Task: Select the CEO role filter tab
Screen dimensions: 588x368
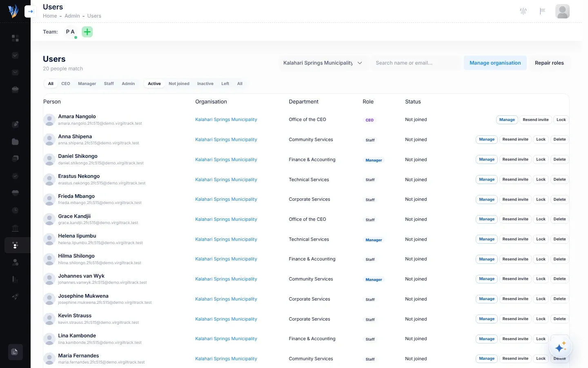Action: (x=66, y=83)
